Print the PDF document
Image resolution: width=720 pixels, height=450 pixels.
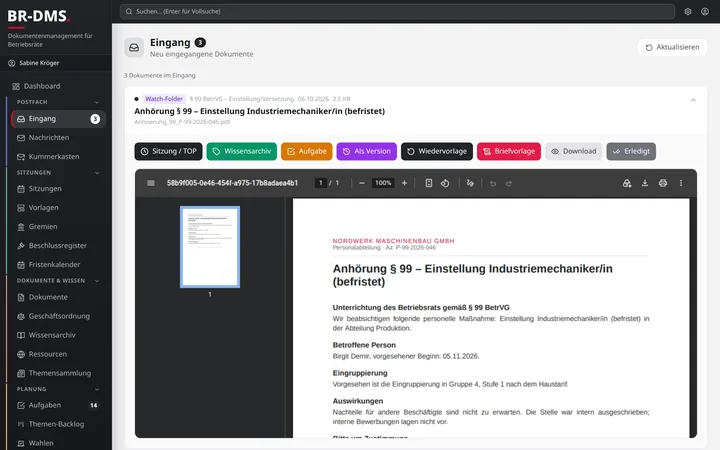(663, 183)
